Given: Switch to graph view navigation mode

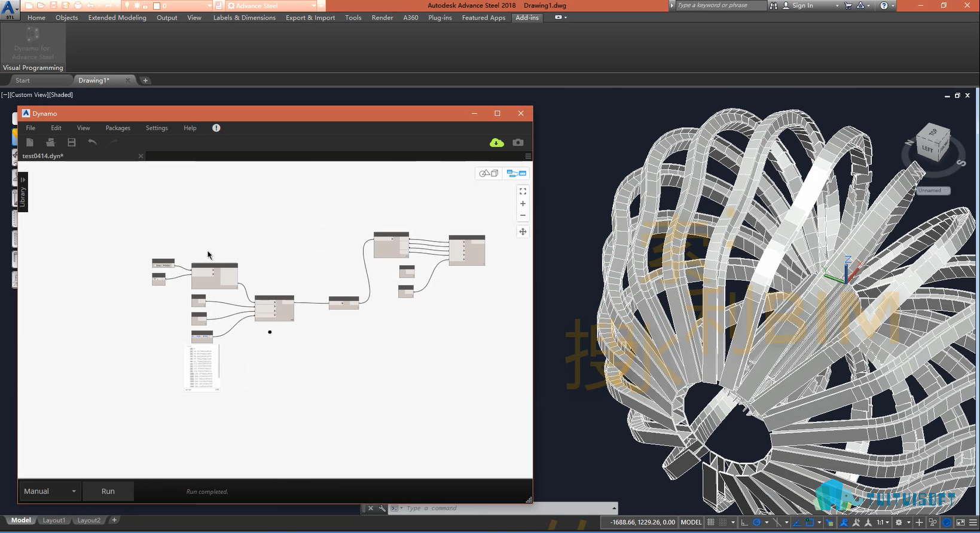Looking at the screenshot, I should point(516,173).
